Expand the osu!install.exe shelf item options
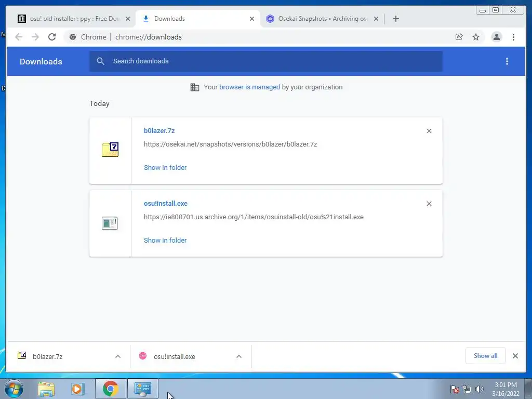Viewport: 532px width, 399px height. click(x=239, y=356)
